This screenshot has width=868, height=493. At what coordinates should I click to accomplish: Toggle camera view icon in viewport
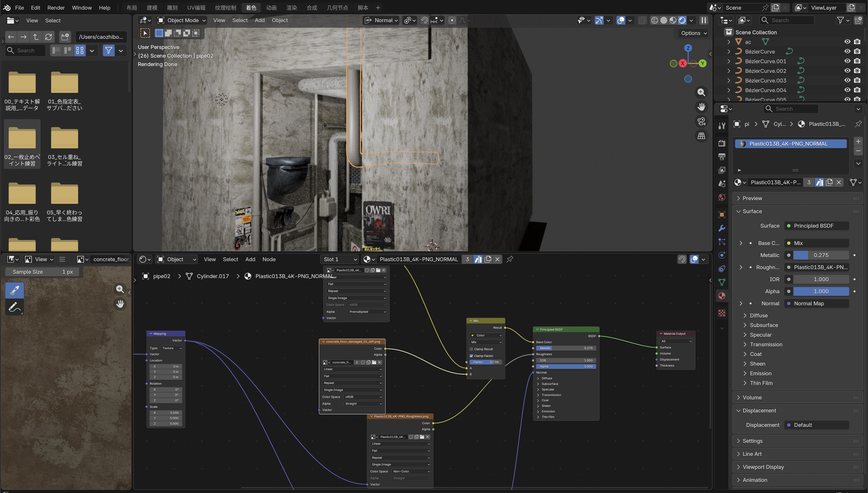point(701,121)
